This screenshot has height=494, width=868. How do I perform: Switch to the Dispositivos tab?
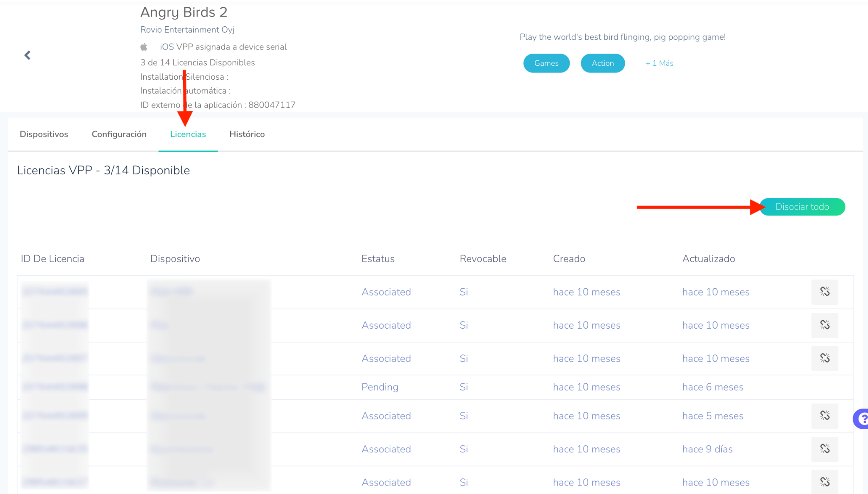click(x=44, y=134)
